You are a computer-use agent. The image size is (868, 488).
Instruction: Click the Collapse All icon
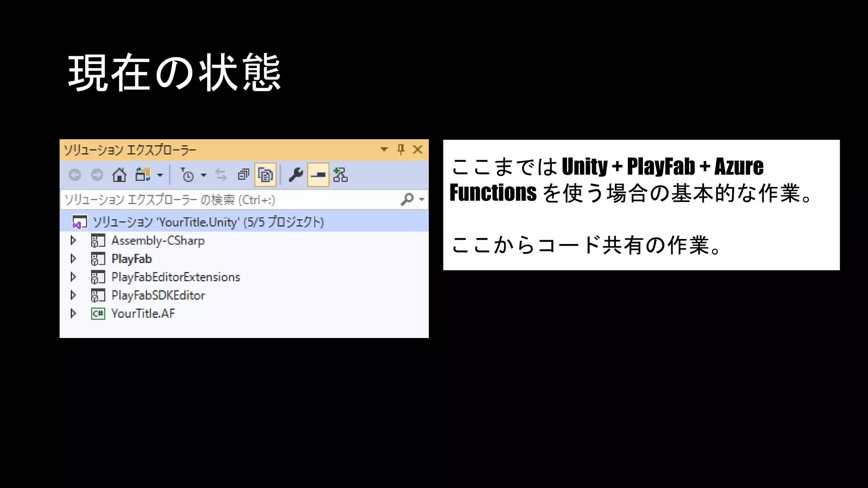click(x=243, y=175)
